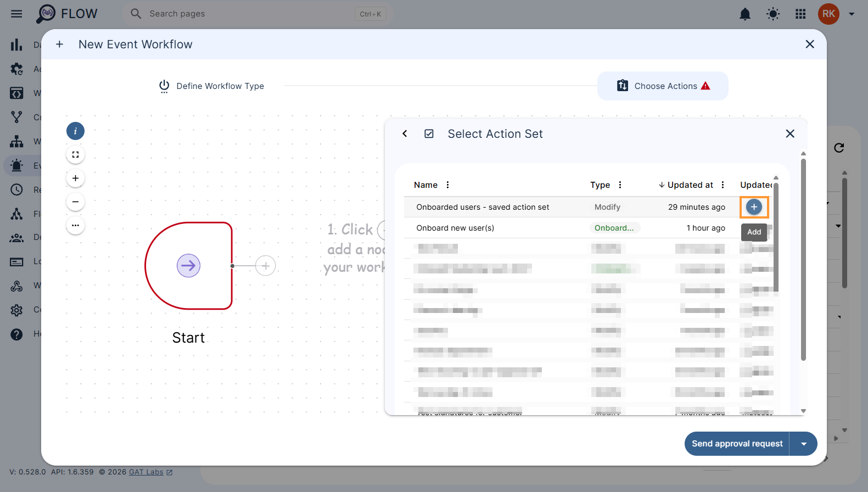Click the Onboard... type tag
868x492 pixels.
click(x=614, y=228)
